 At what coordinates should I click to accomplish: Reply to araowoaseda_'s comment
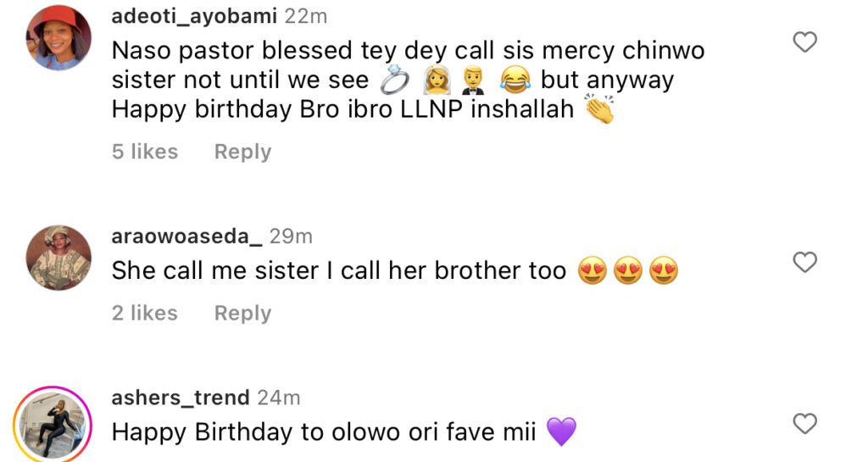click(x=242, y=313)
